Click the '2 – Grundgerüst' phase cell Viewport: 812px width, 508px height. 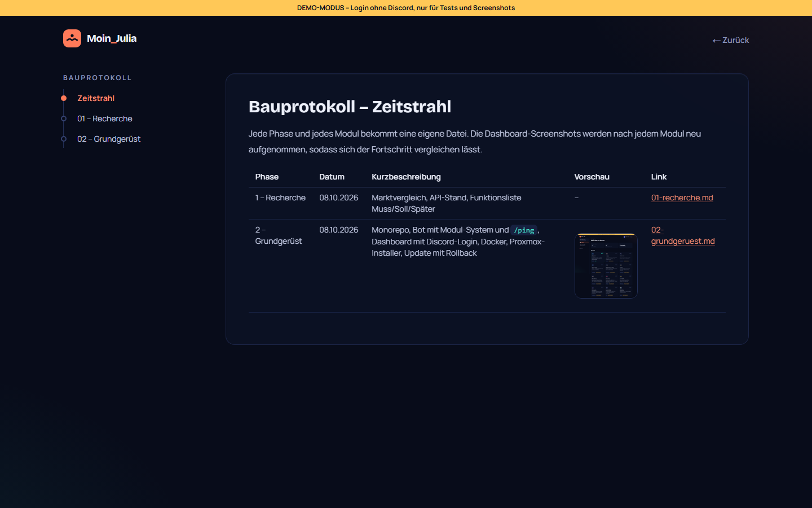pyautogui.click(x=279, y=235)
